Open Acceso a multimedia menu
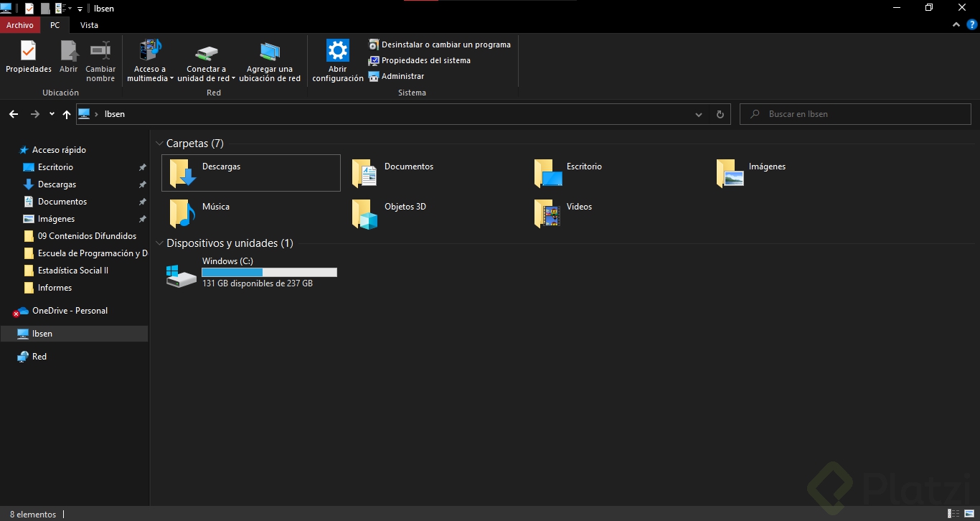980x521 pixels. click(150, 61)
